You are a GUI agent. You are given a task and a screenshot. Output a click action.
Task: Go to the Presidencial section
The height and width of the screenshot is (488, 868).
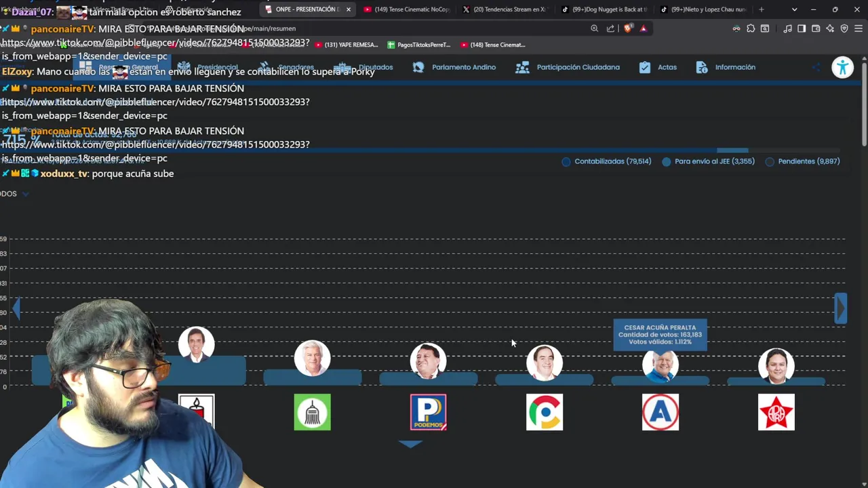click(x=208, y=67)
